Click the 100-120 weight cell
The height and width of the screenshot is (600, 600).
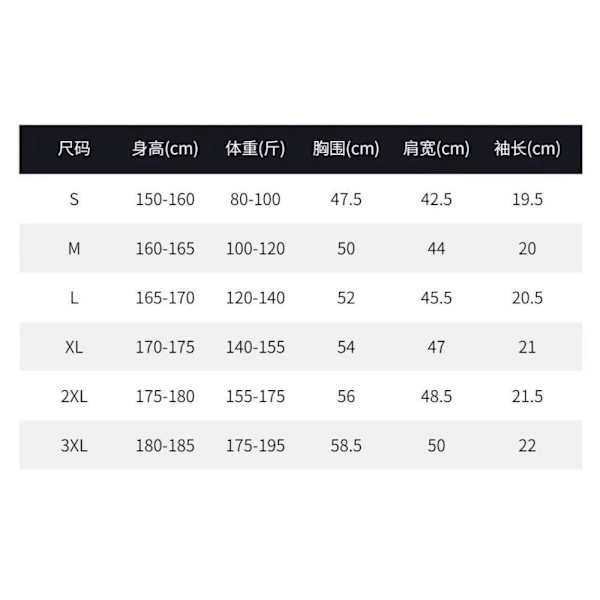pos(255,248)
